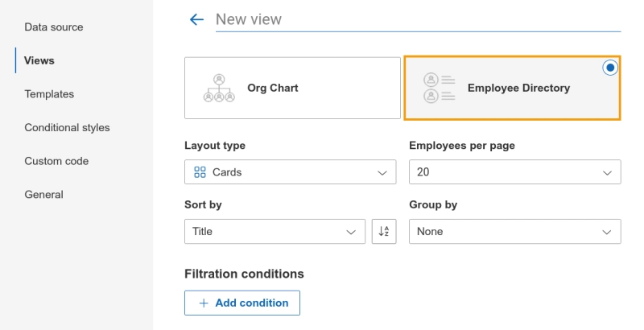The height and width of the screenshot is (330, 644).
Task: Open the Group by None dropdown
Action: [x=515, y=232]
